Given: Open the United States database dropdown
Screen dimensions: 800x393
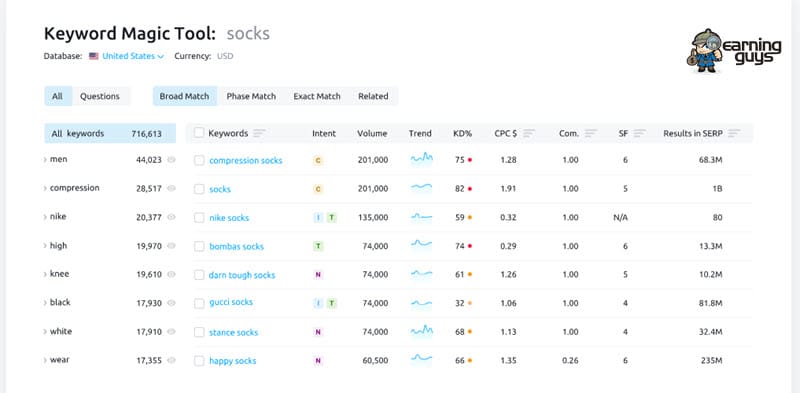Looking at the screenshot, I should click(x=133, y=56).
